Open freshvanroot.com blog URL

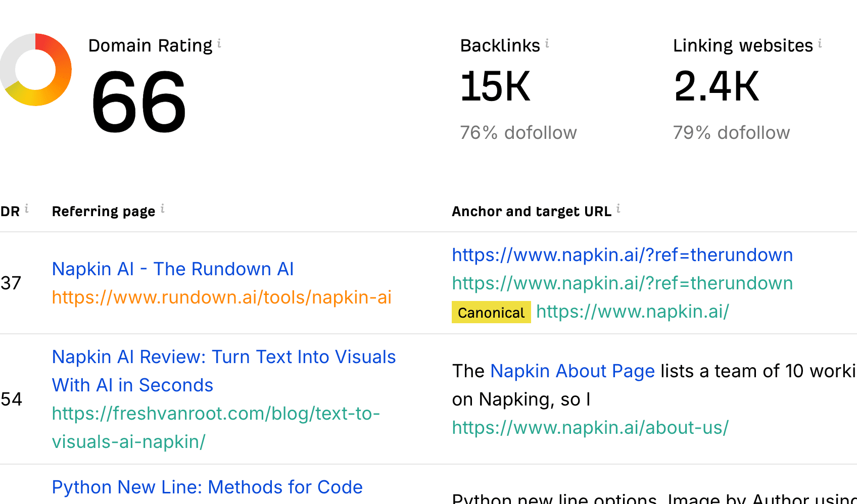coord(216,428)
